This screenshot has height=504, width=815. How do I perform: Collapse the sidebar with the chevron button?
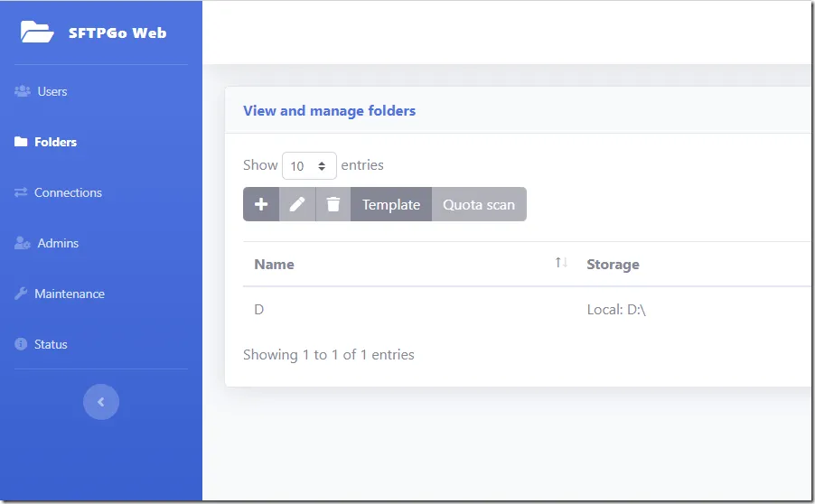click(101, 402)
